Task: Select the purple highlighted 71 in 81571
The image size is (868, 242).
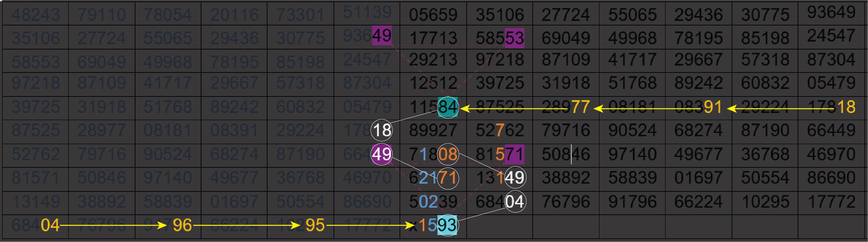Action: coord(514,154)
